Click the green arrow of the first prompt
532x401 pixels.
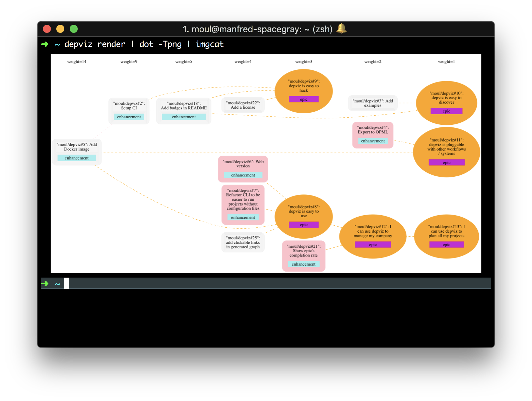tap(45, 44)
